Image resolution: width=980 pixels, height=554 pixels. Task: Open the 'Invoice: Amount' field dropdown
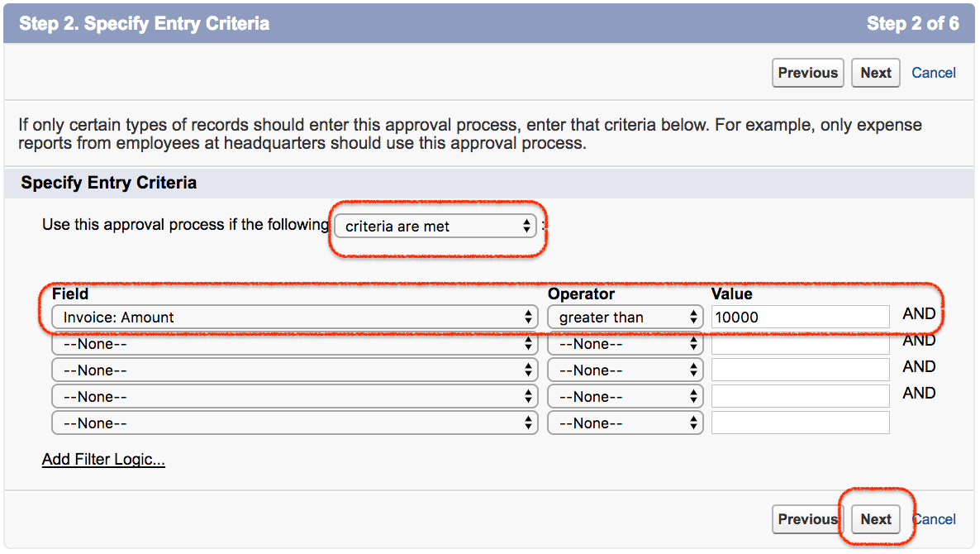coord(293,318)
